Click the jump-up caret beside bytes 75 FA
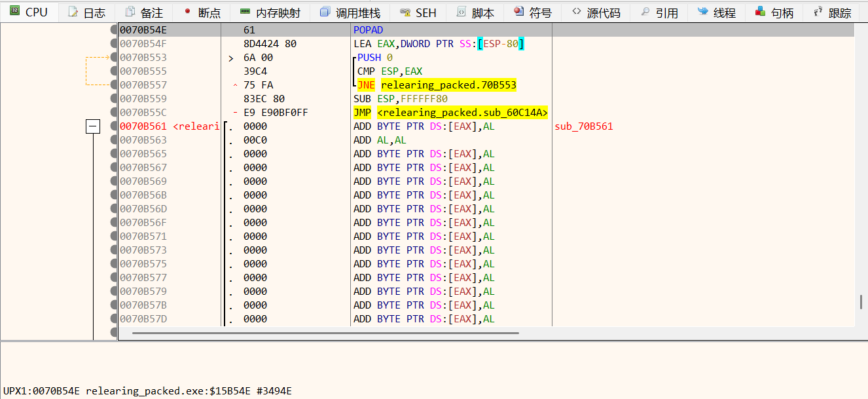The width and height of the screenshot is (868, 399). pyautogui.click(x=235, y=85)
